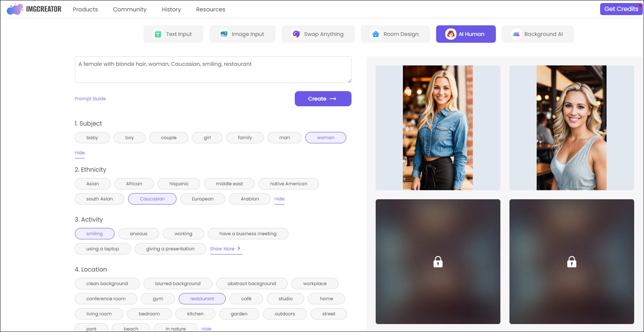Pick the anxious activity chip
Image resolution: width=644 pixels, height=332 pixels.
(x=139, y=234)
